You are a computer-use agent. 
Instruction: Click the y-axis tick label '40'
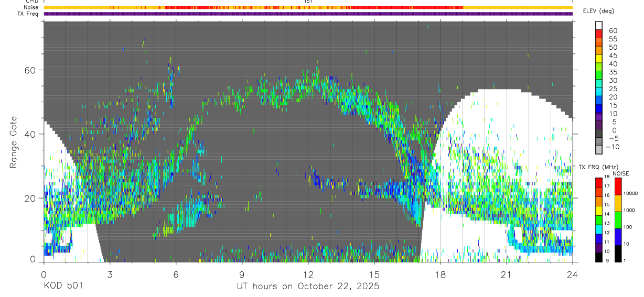(30, 134)
